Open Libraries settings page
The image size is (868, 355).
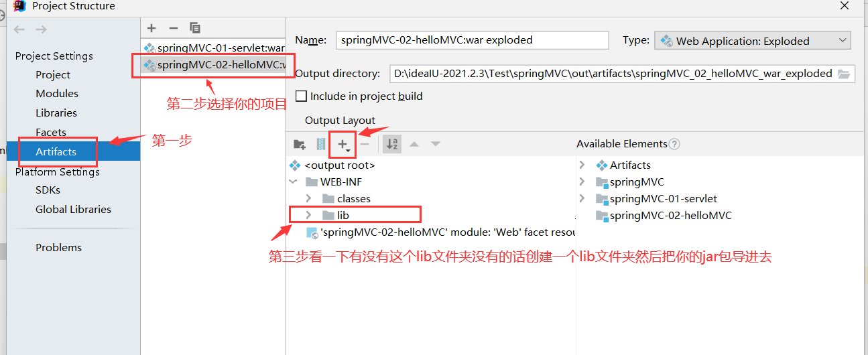56,113
